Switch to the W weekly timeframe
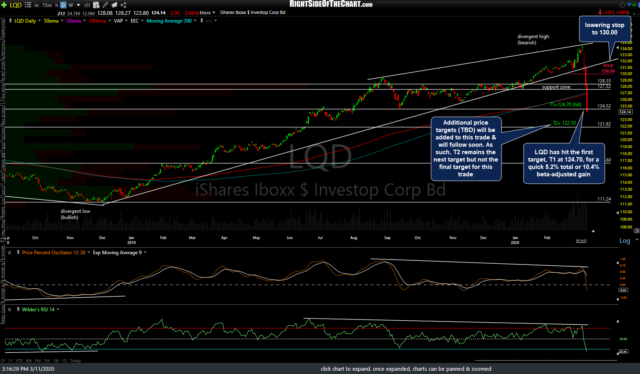Screen dimensions: 640x374 [71, 5]
